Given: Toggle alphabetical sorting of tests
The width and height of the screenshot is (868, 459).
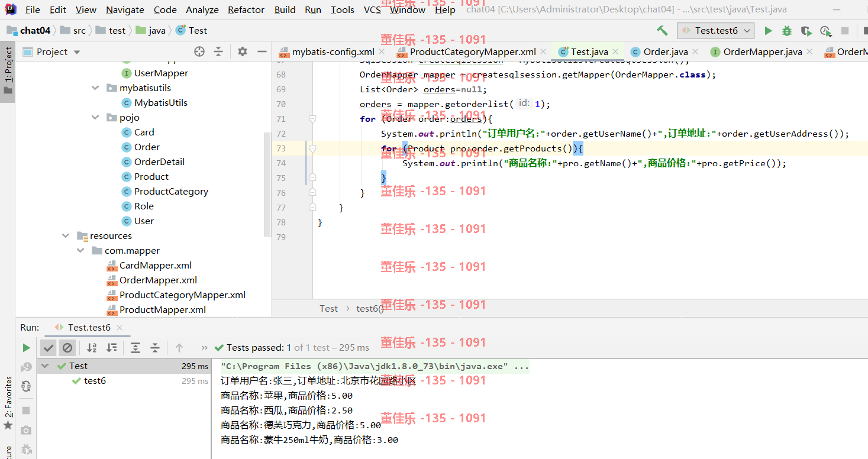Looking at the screenshot, I should (x=92, y=348).
